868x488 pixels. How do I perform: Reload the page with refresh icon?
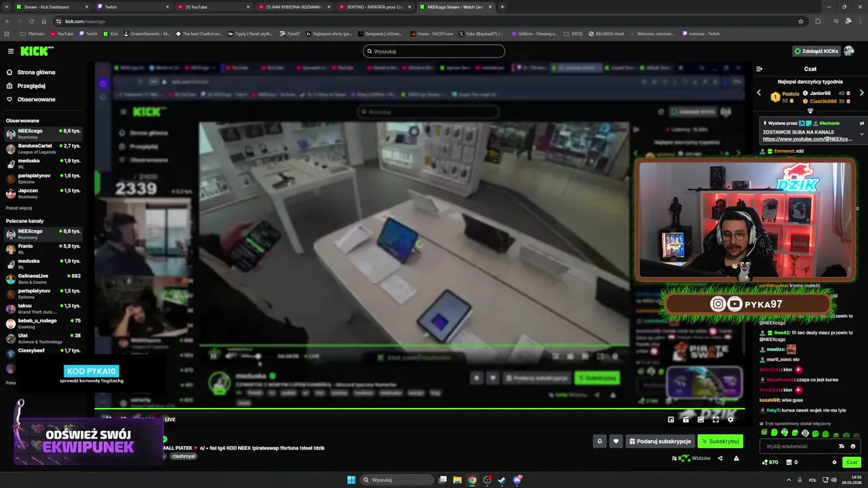(31, 21)
